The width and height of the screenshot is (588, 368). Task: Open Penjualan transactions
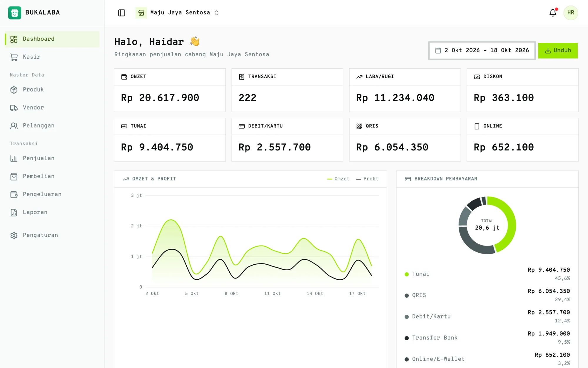(x=52, y=158)
